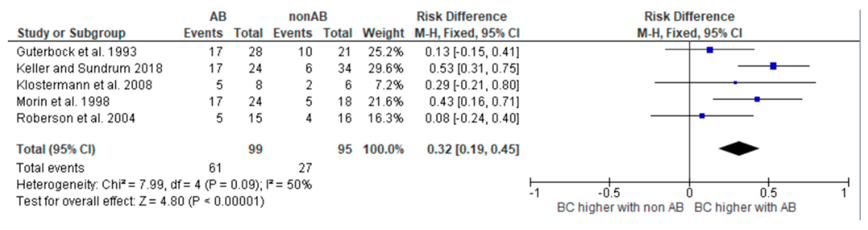The width and height of the screenshot is (868, 230).
Task: Click the Roberson et al. 2004 study label
Action: coord(76,118)
